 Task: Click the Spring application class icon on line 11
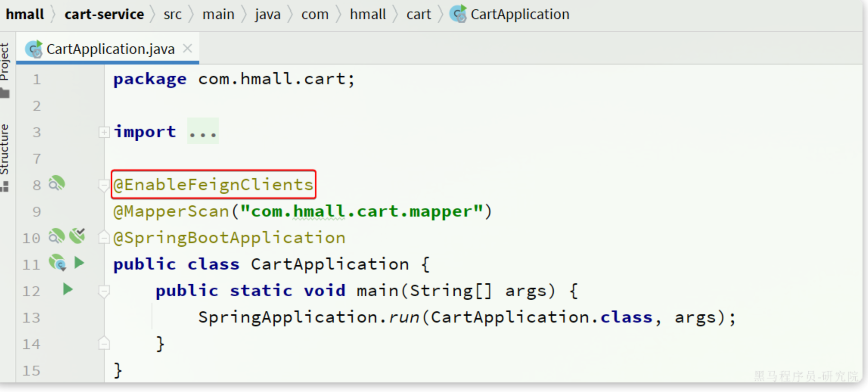pos(57,262)
